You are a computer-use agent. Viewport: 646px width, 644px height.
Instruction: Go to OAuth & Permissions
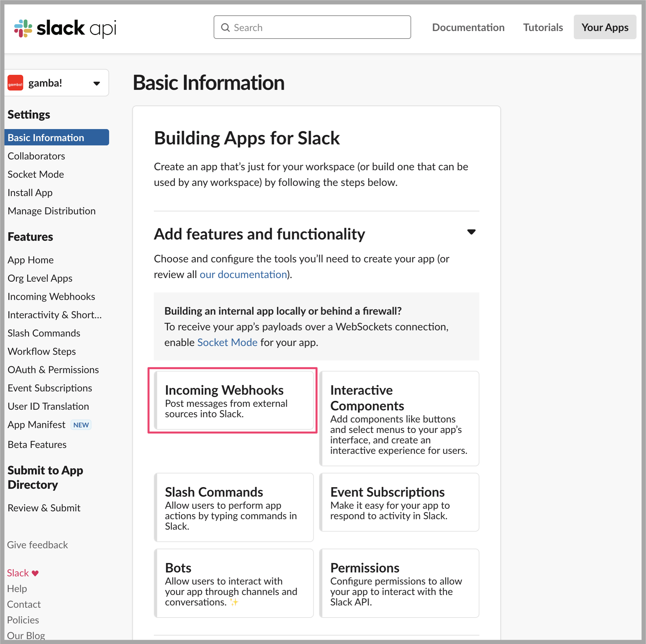pos(53,370)
